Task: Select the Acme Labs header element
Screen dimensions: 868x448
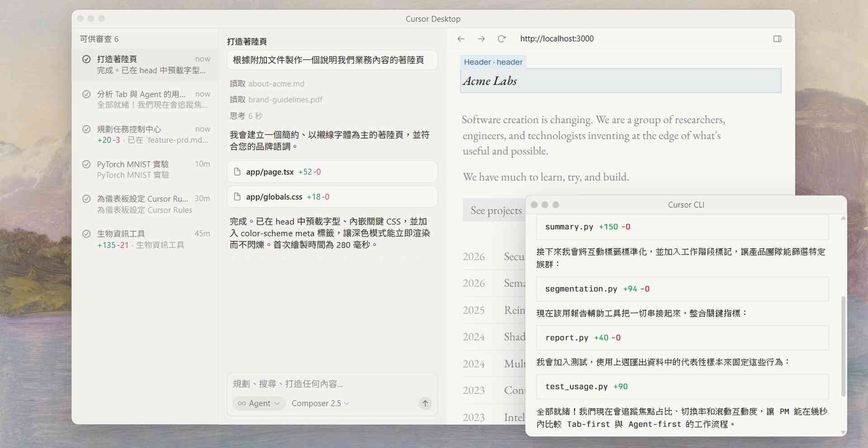Action: pyautogui.click(x=621, y=81)
